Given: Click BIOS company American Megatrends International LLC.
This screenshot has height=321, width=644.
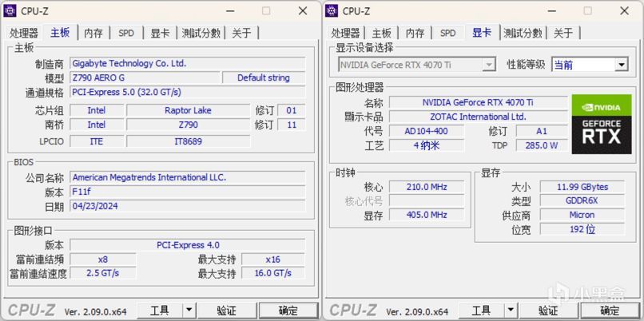Looking at the screenshot, I should (188, 177).
